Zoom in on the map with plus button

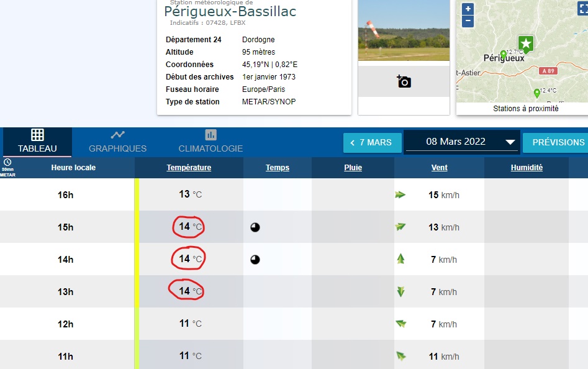pyautogui.click(x=468, y=9)
